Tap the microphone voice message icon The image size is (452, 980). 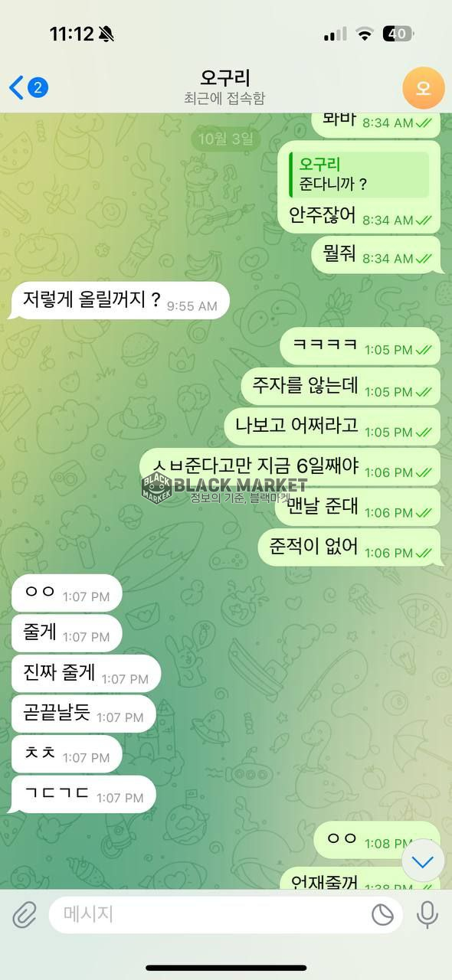click(x=427, y=914)
